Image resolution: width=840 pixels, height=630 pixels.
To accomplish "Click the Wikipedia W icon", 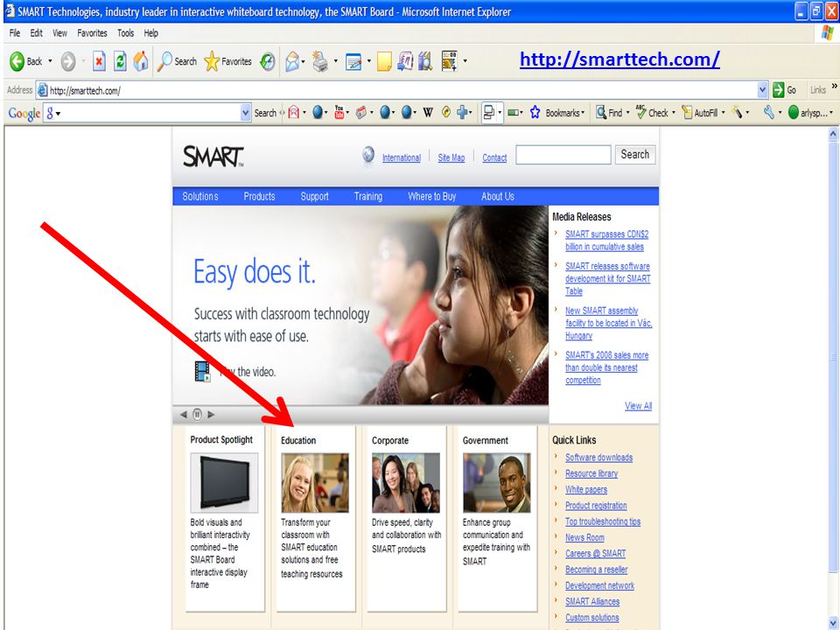I will (428, 113).
